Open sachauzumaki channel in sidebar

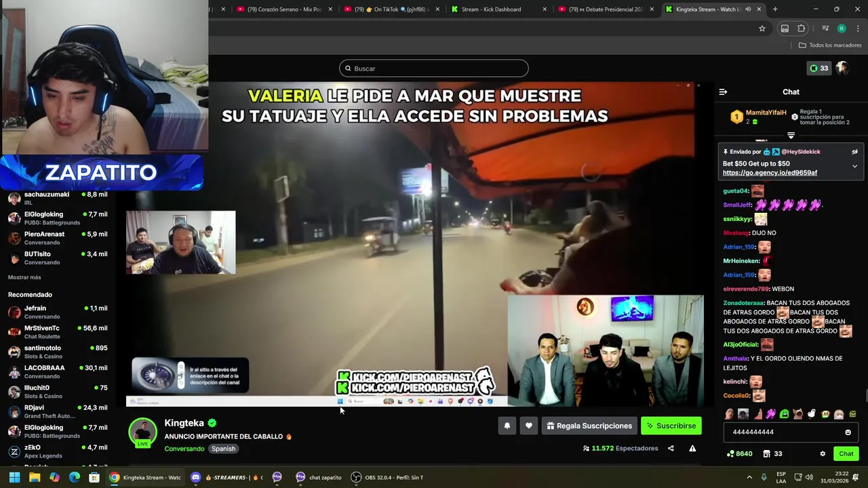point(58,198)
